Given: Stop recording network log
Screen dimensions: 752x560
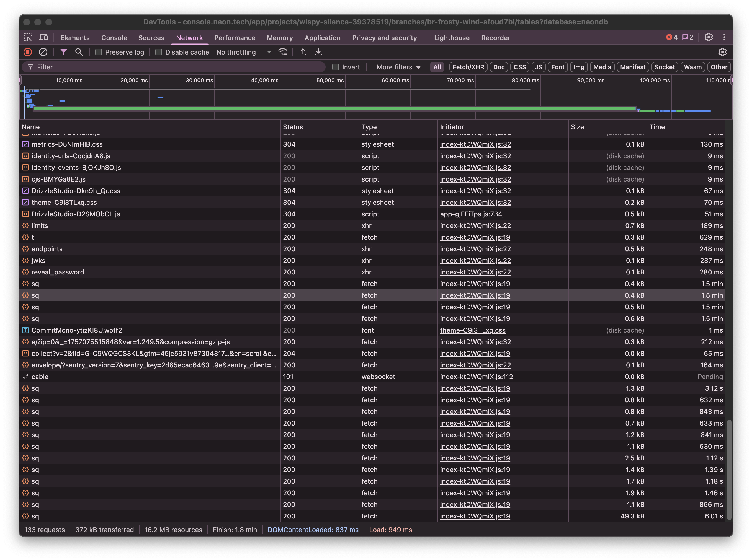Looking at the screenshot, I should coord(28,52).
